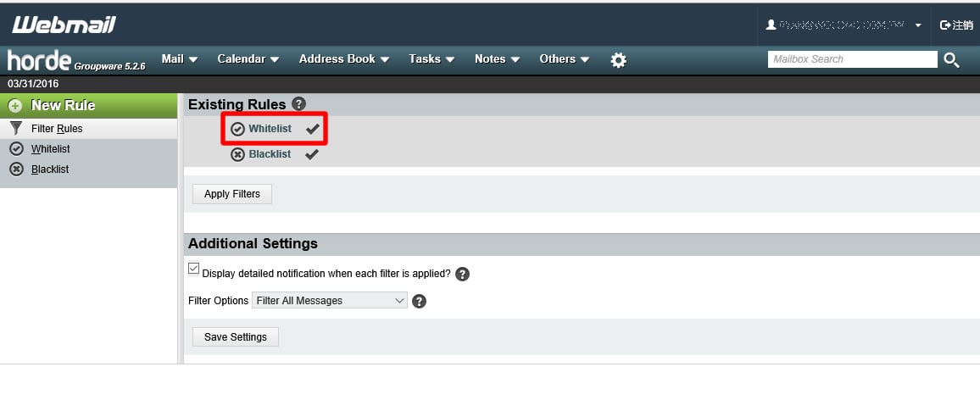Screen dimensions: 980x411
Task: Click help icon beside detailed notification option
Action: pyautogui.click(x=462, y=274)
